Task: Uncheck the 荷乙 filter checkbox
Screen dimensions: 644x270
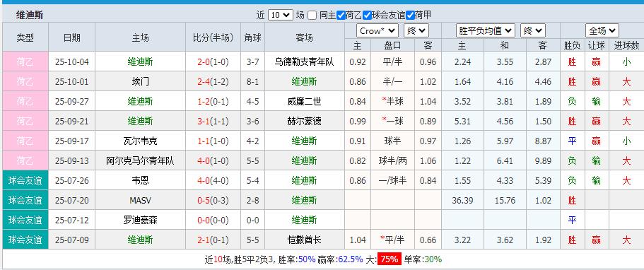Action: click(x=341, y=16)
